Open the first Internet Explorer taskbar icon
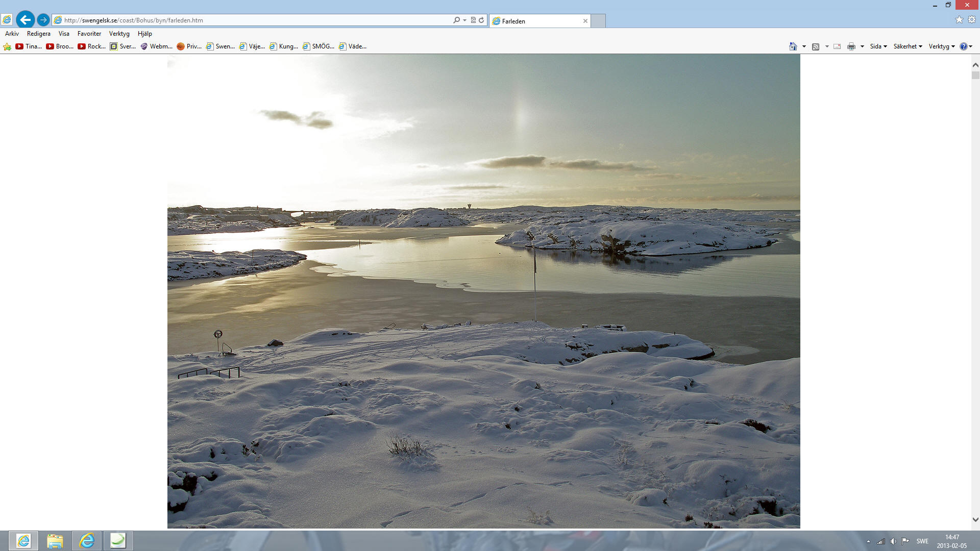The height and width of the screenshot is (551, 980). click(x=23, y=540)
